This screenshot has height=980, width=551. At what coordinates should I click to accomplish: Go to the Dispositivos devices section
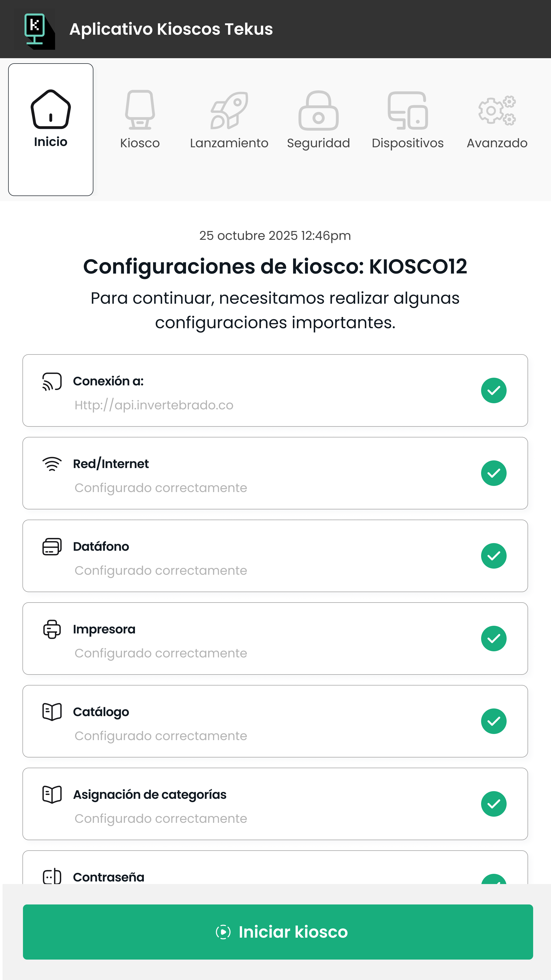pos(408,120)
